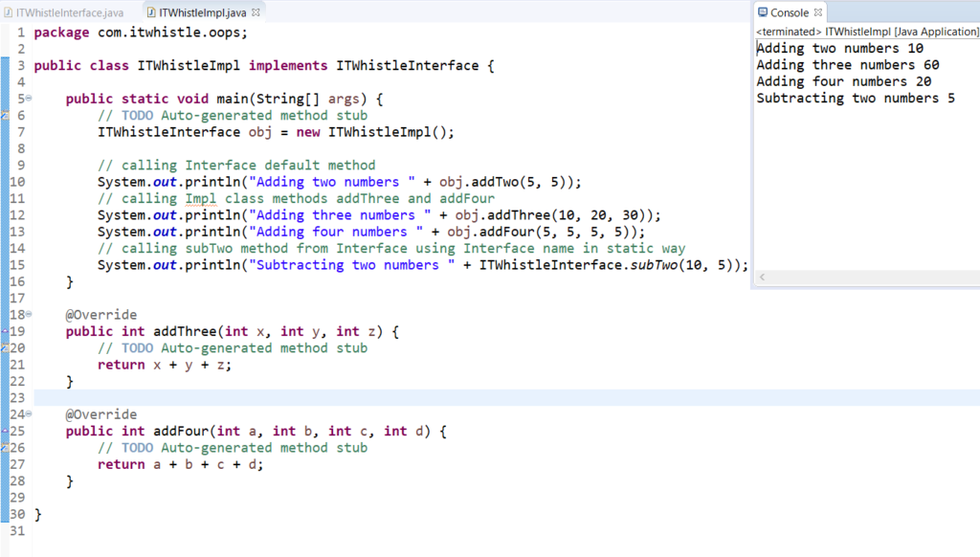Viewport: 980px width, 557px height.
Task: Click the TODO task marker on line 20
Action: [x=4, y=348]
